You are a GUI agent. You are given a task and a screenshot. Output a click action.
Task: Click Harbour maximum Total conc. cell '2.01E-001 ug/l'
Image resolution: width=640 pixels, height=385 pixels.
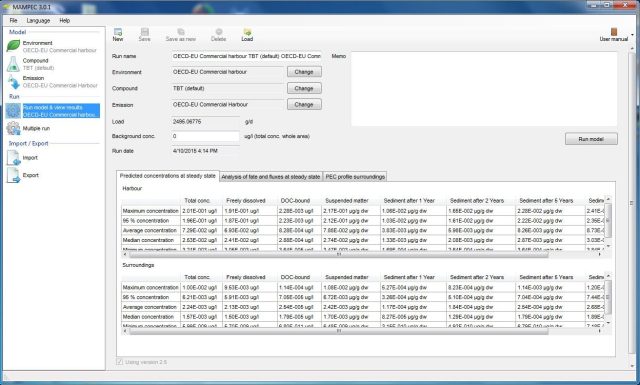[x=202, y=211]
